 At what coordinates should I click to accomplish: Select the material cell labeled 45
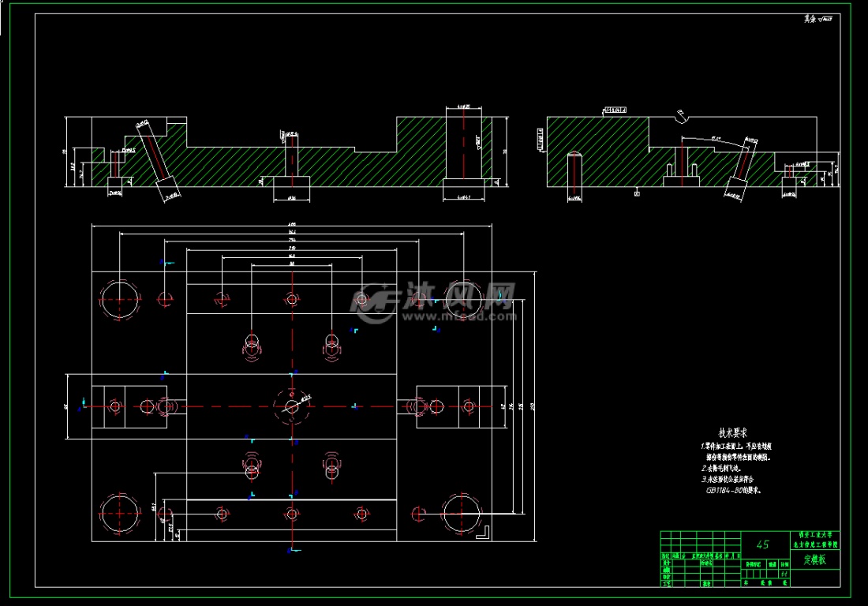coord(763,544)
